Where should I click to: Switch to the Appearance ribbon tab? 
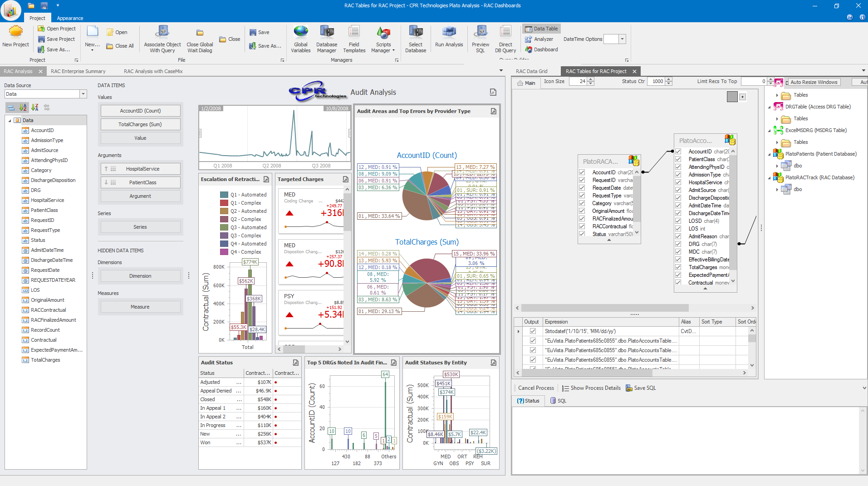pos(70,18)
